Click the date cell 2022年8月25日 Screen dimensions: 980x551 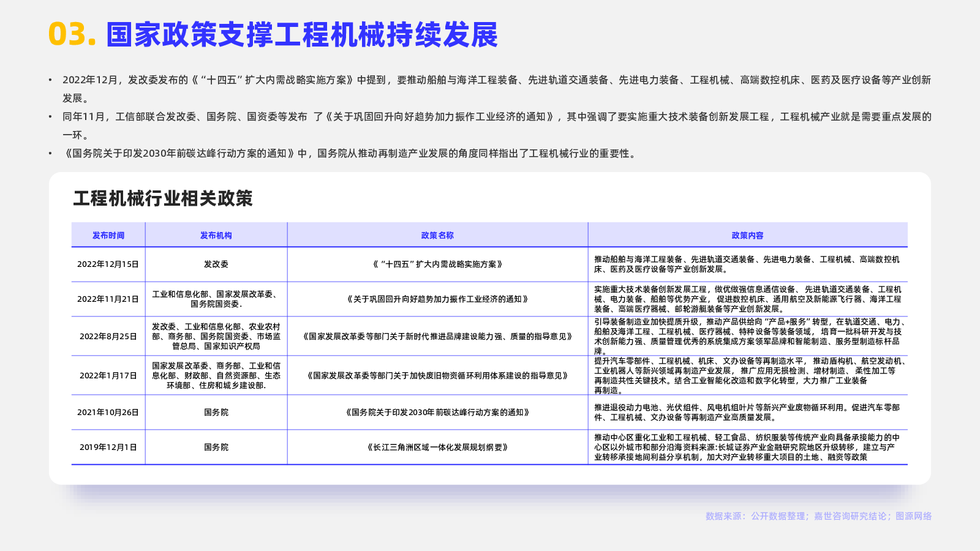point(108,337)
